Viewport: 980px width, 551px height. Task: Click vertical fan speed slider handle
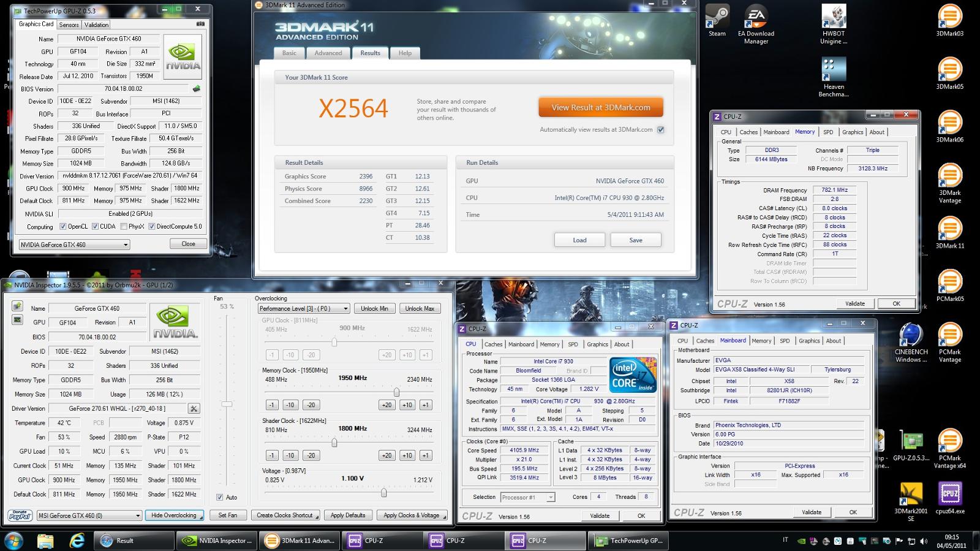(x=227, y=404)
